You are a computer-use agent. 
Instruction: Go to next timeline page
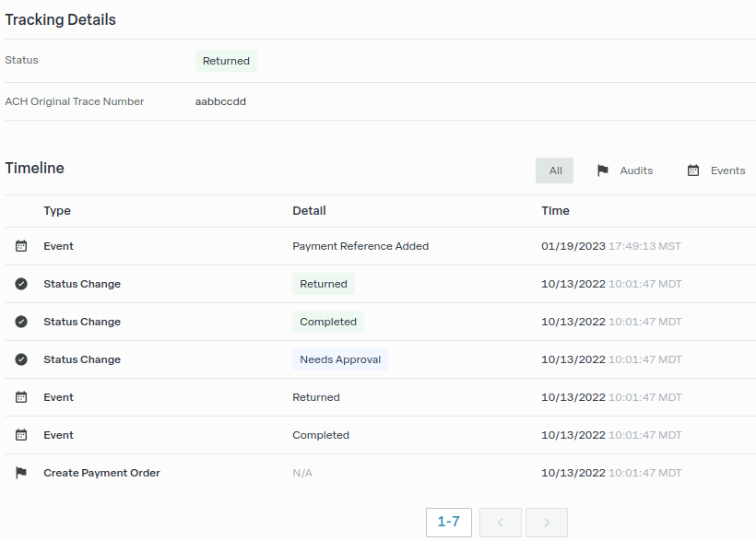pos(547,523)
